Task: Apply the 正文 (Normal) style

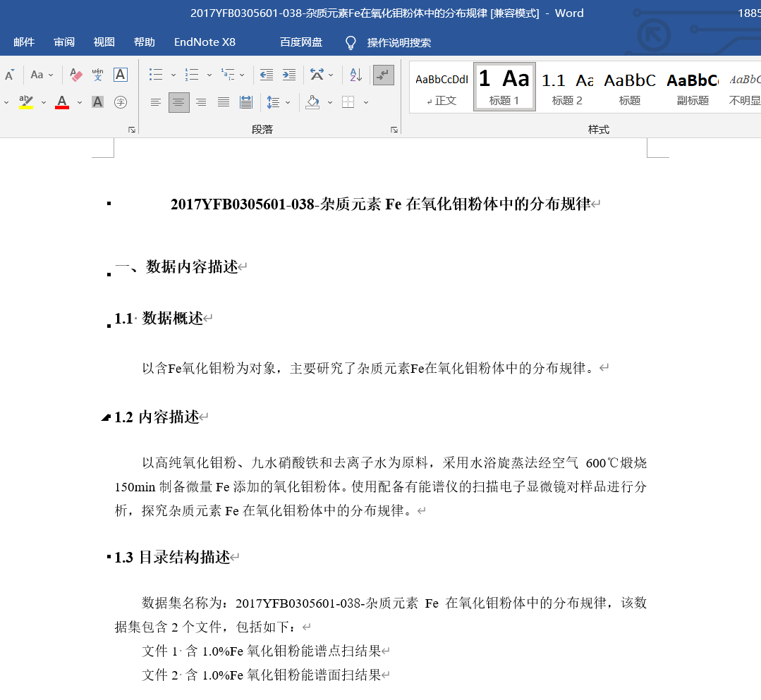Action: click(442, 87)
